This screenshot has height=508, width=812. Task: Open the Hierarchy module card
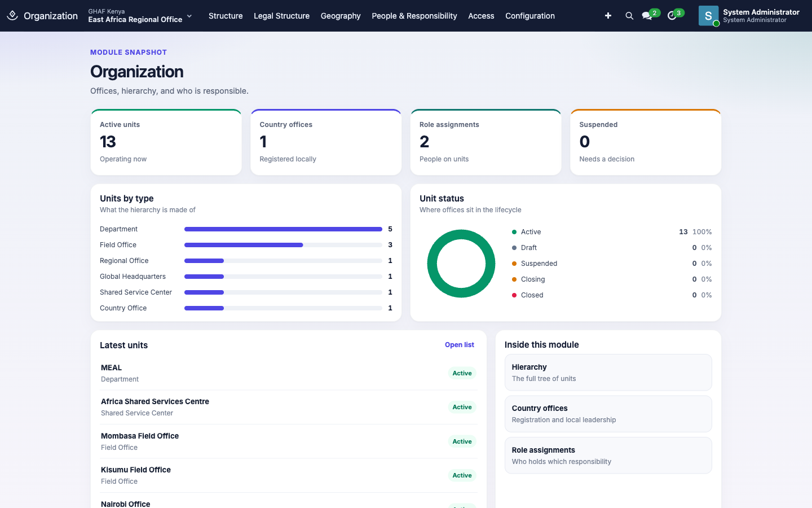click(x=608, y=373)
